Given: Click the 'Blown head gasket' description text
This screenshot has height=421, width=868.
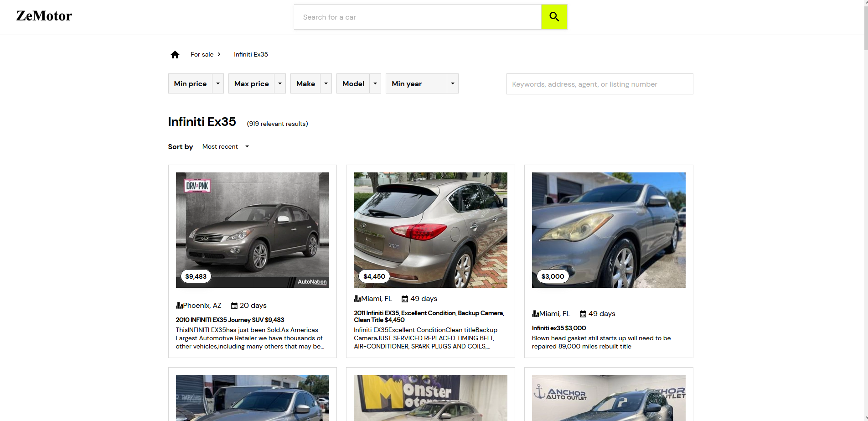Looking at the screenshot, I should (601, 342).
